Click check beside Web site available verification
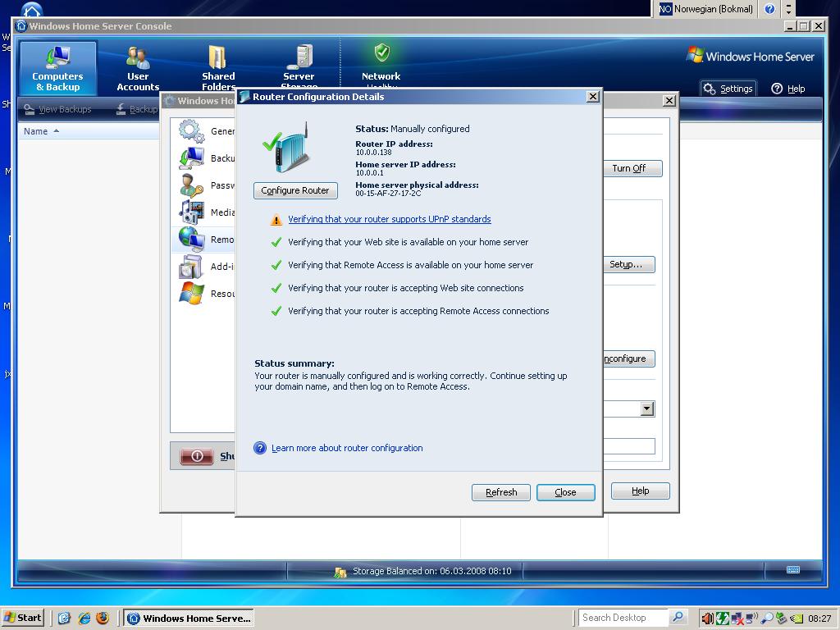This screenshot has width=840, height=630. (276, 242)
